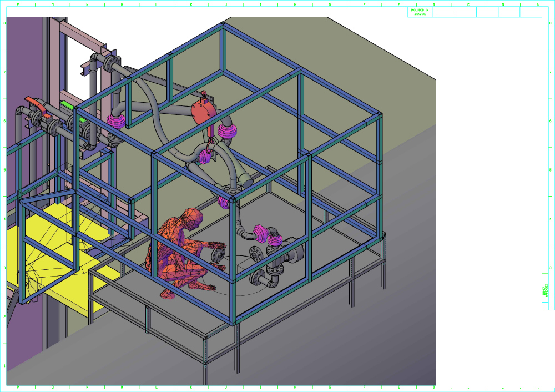Image resolution: width=555 pixels, height=392 pixels.
Task: Click the top border grid letter 'P'
Action: pos(18,4)
